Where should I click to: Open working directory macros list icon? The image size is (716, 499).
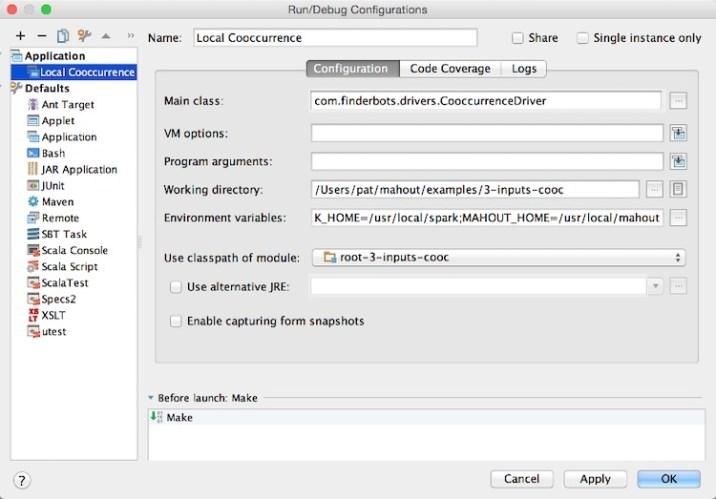[x=678, y=189]
